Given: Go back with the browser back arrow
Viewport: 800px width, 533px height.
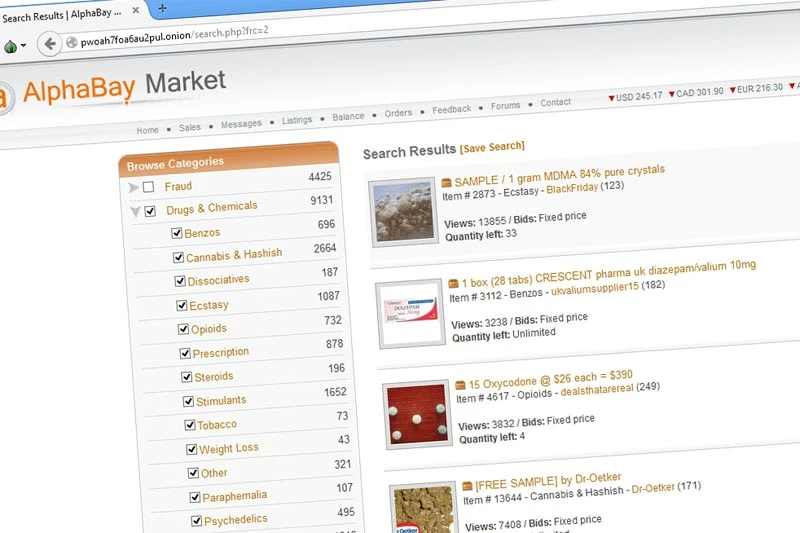Looking at the screenshot, I should tap(49, 44).
